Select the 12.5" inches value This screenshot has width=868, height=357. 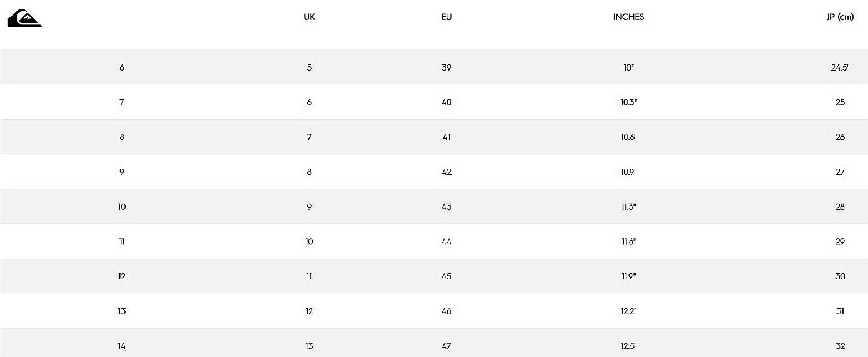[628, 346]
